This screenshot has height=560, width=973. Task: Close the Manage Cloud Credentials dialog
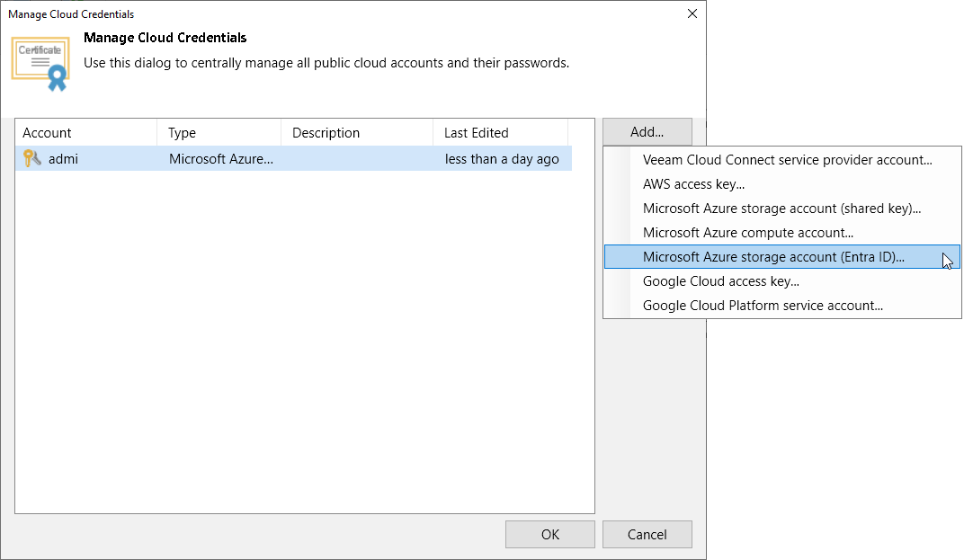(x=692, y=13)
